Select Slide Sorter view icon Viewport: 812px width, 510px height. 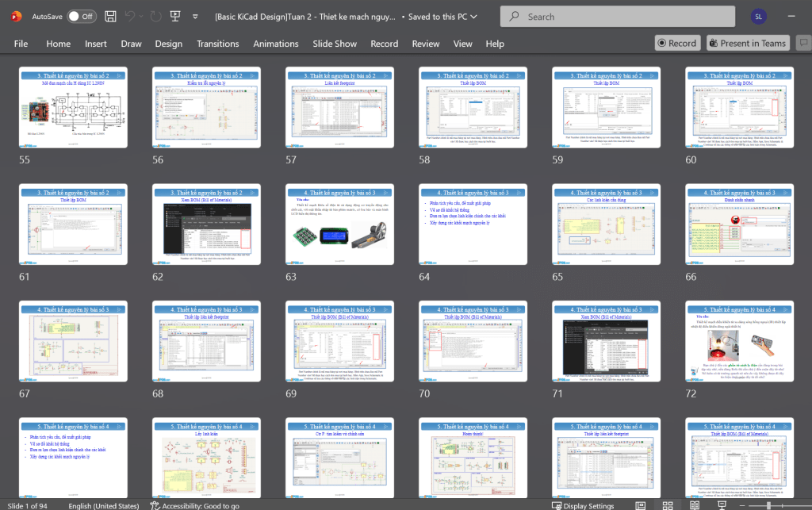point(668,505)
